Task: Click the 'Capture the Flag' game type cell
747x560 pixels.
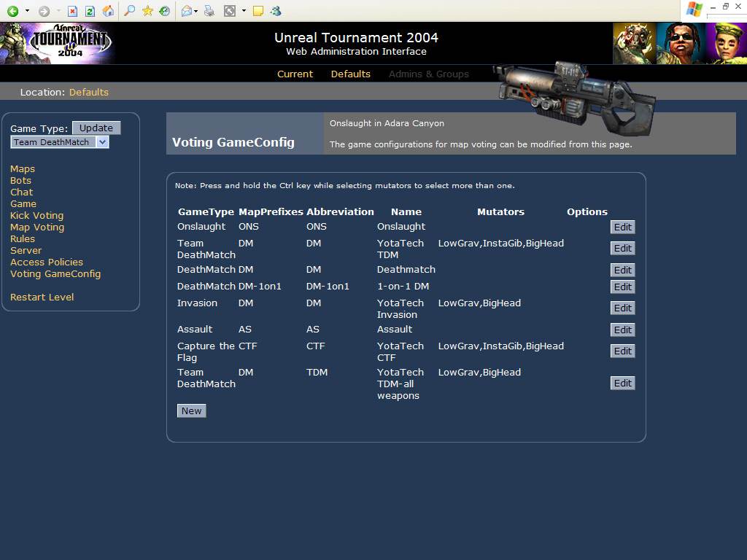Action: click(x=206, y=351)
